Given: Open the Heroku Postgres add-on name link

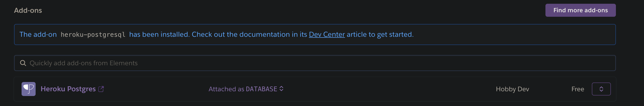Looking at the screenshot, I should [x=68, y=89].
